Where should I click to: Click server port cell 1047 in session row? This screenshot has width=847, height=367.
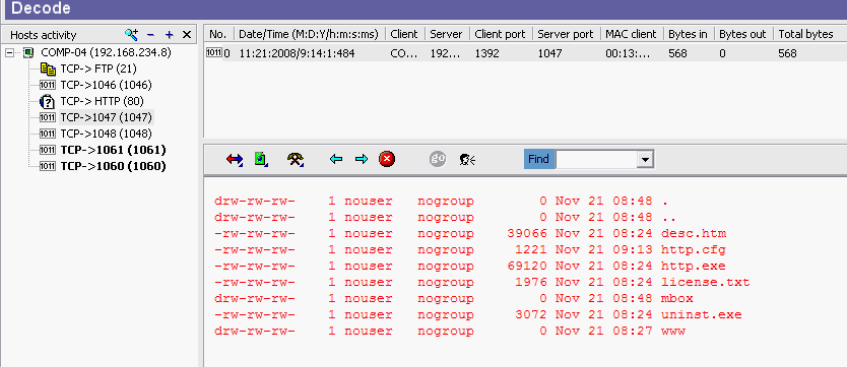[550, 54]
